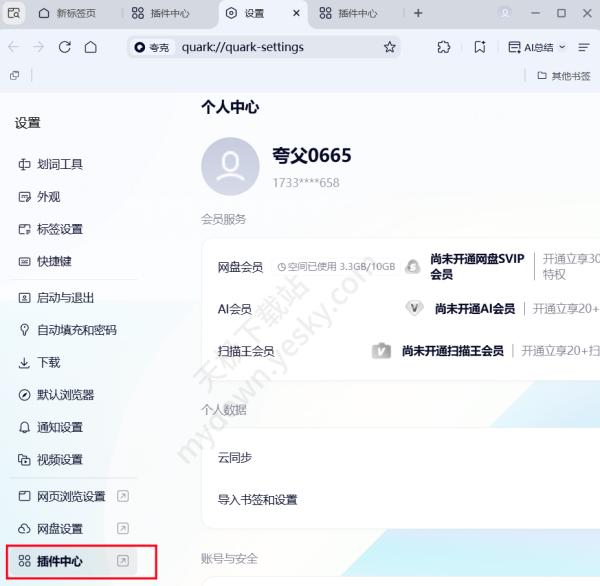Click 云同步 under 个人数据
600x586 pixels.
(235, 457)
